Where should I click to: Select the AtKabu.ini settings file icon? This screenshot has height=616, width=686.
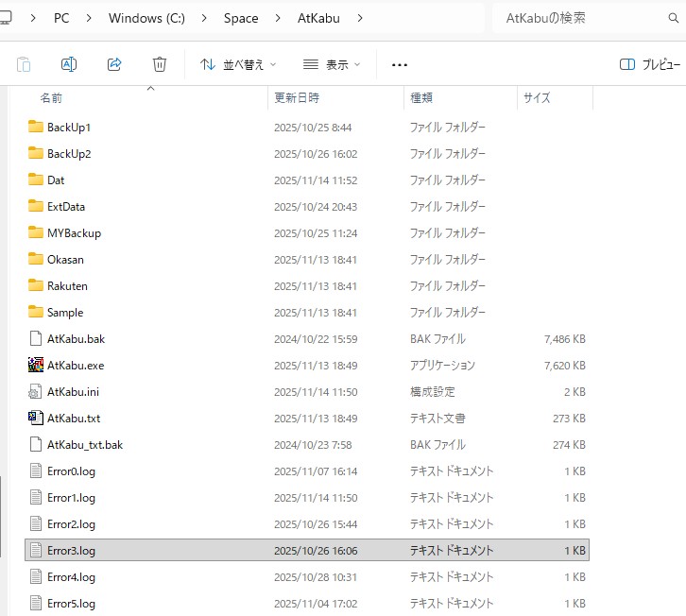coord(36,391)
